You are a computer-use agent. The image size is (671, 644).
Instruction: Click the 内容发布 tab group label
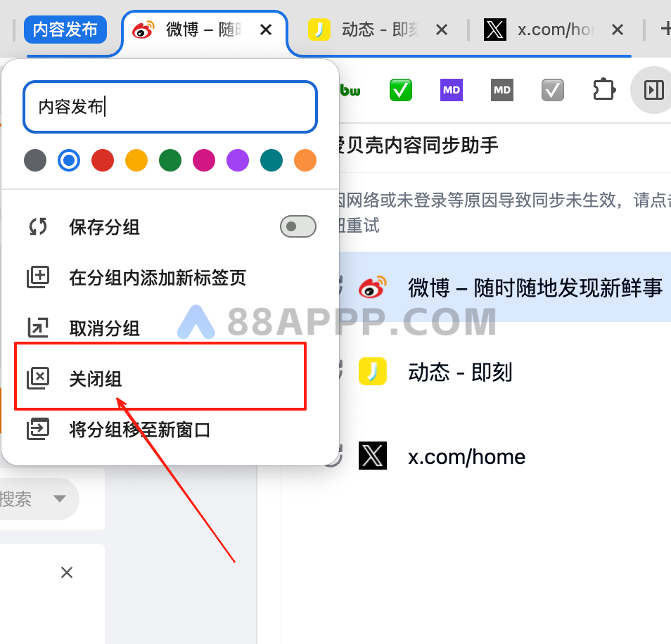click(x=65, y=30)
